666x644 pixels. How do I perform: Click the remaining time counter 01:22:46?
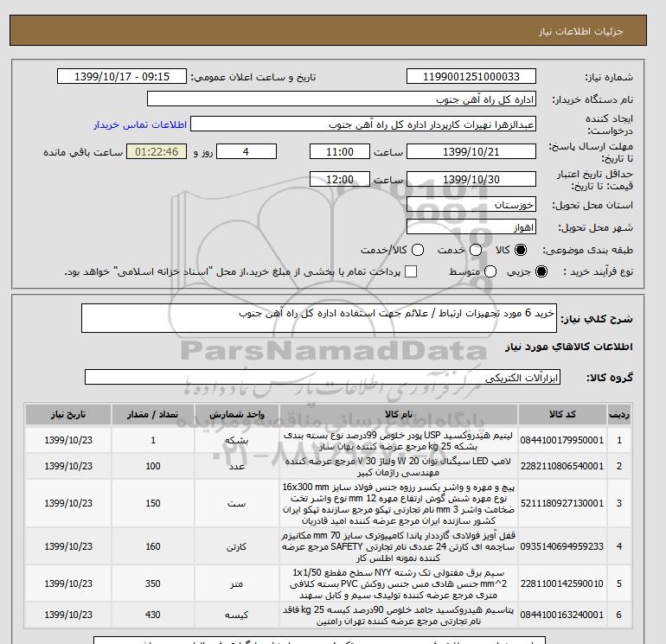[x=157, y=151]
